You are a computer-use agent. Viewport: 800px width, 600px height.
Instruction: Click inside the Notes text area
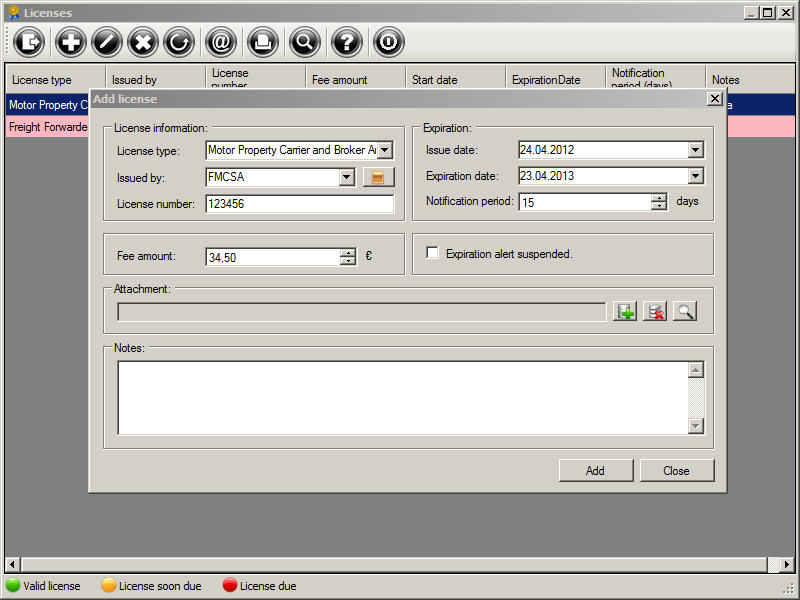402,397
